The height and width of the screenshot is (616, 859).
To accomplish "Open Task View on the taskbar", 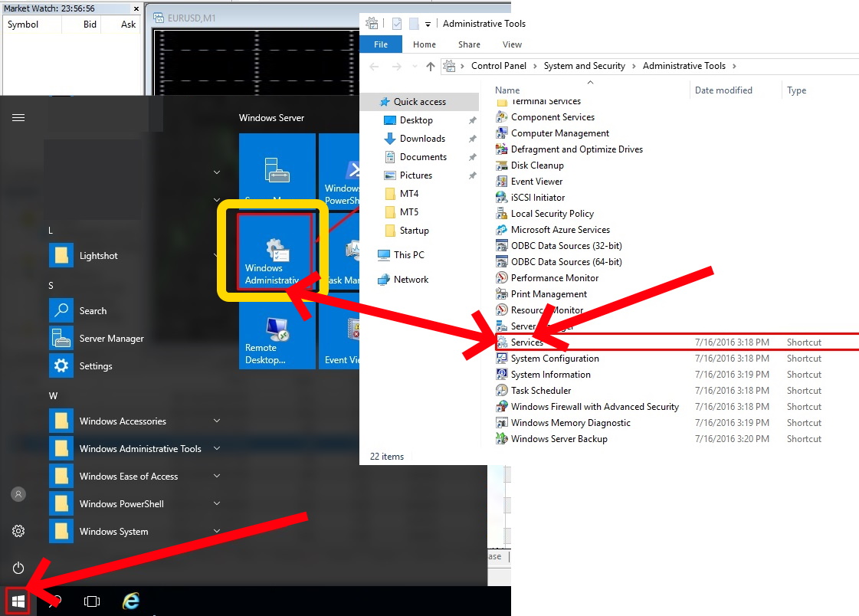I will [91, 601].
